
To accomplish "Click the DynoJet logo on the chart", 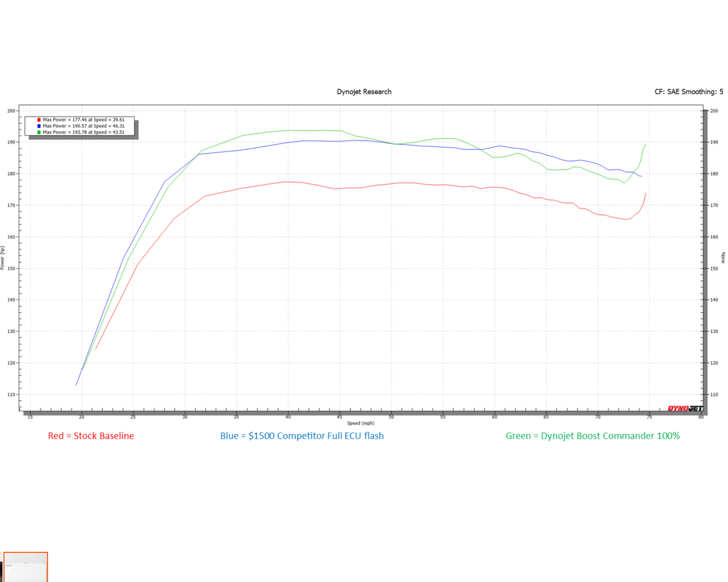I will [685, 408].
